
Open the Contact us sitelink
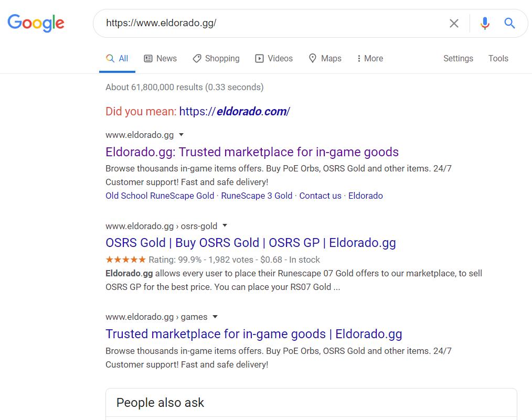(x=320, y=196)
